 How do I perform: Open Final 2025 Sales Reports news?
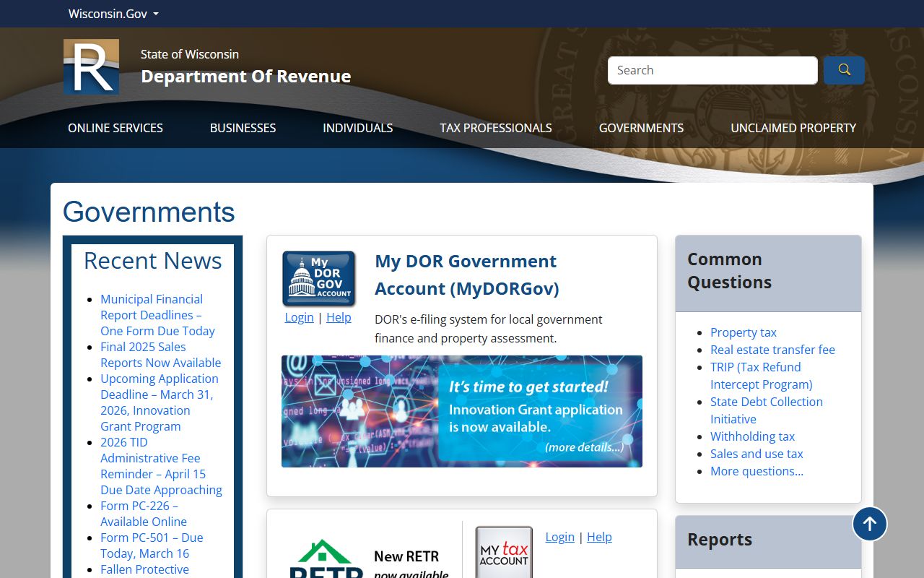[160, 355]
